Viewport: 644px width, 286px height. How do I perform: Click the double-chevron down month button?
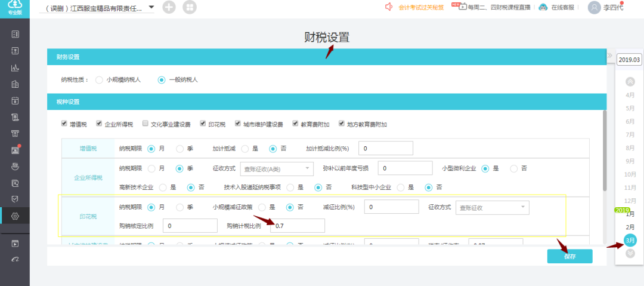point(630,254)
